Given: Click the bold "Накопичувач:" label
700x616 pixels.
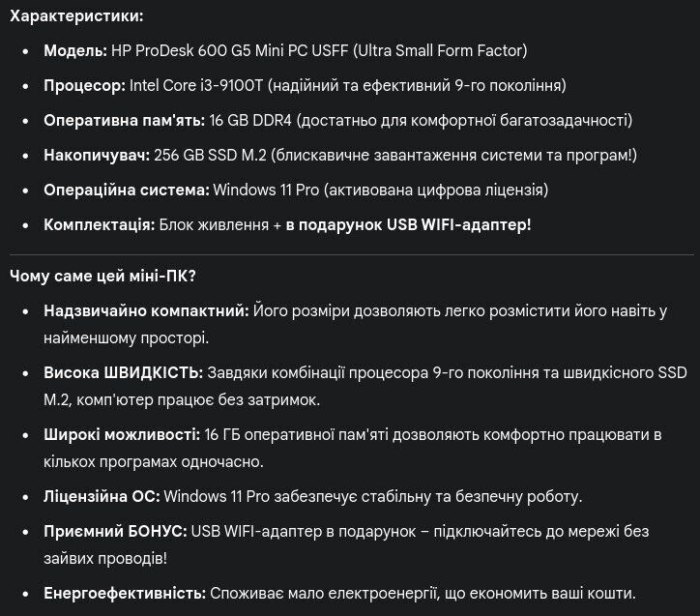Looking at the screenshot, I should coord(97,155).
